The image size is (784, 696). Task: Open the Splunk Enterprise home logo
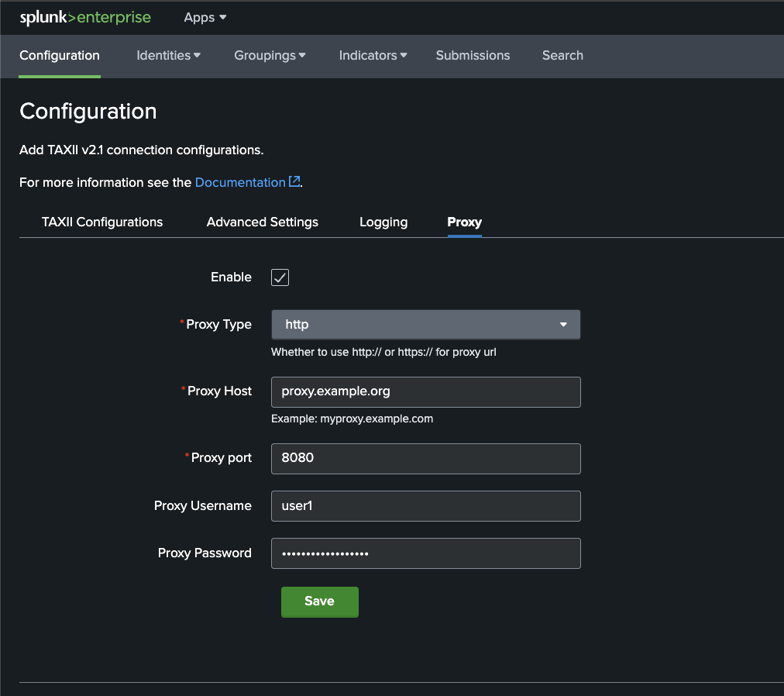pos(85,17)
